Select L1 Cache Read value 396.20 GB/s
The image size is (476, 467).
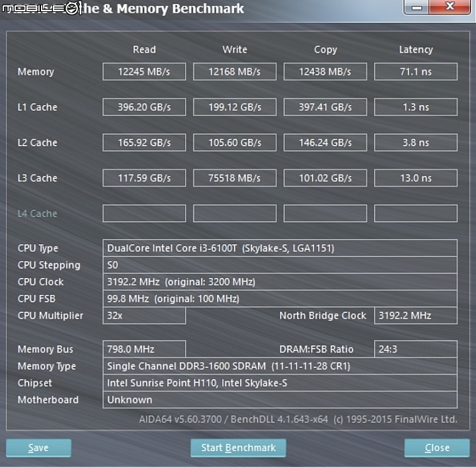point(144,107)
